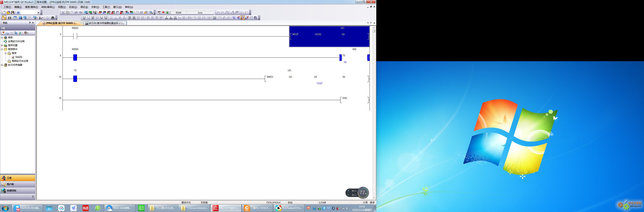The image size is (644, 212).
Task: Collapse the 程序部件 tree node
Action: tap(2, 49)
